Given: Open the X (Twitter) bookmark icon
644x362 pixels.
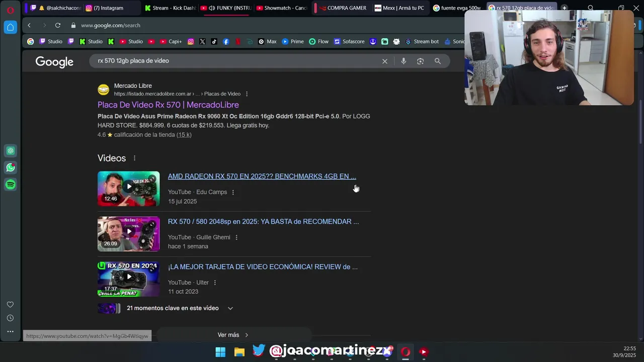Looking at the screenshot, I should click(x=202, y=42).
